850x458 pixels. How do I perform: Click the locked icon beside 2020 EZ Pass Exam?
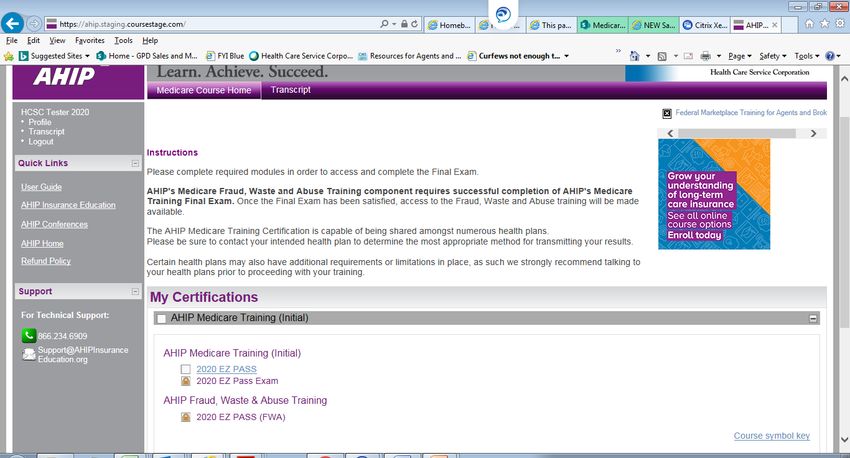point(185,381)
